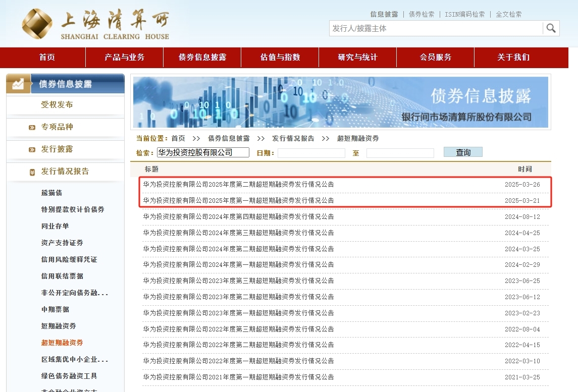Open the 债券信息披露 navigation menu

pyautogui.click(x=202, y=57)
